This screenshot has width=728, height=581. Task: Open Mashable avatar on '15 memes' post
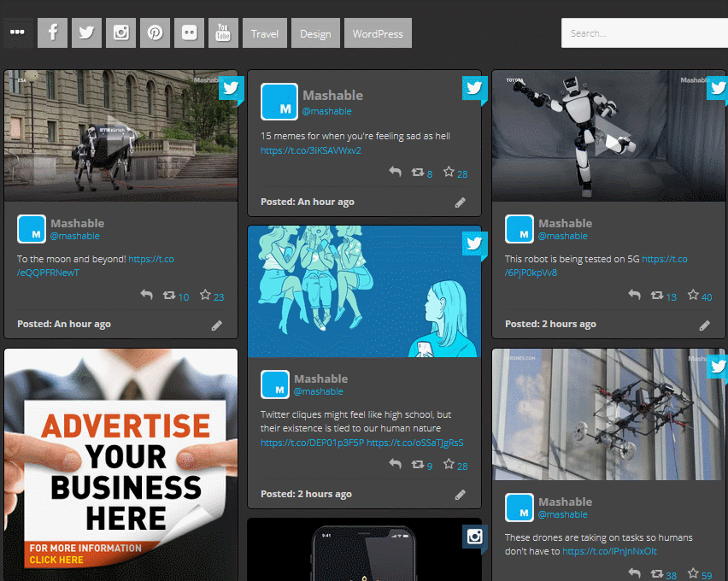click(279, 102)
